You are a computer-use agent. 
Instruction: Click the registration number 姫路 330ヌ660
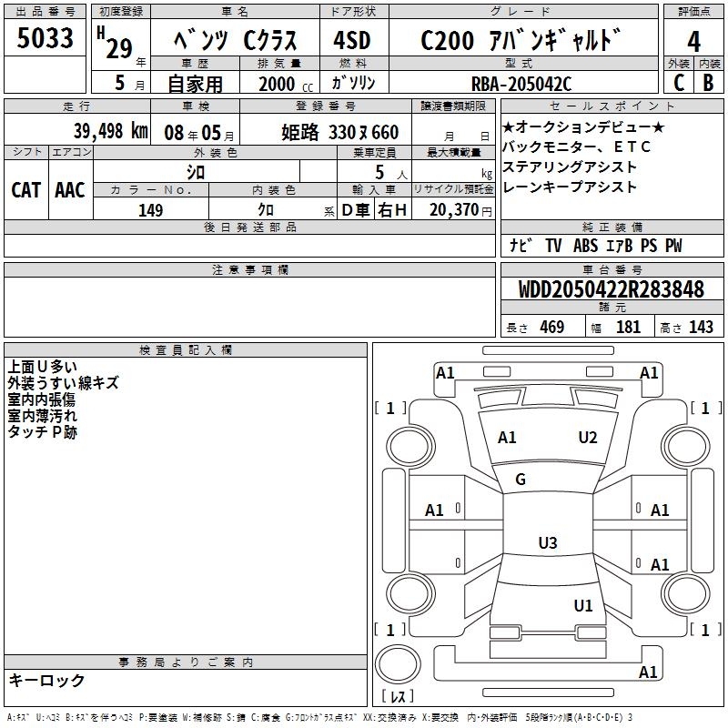pyautogui.click(x=339, y=133)
